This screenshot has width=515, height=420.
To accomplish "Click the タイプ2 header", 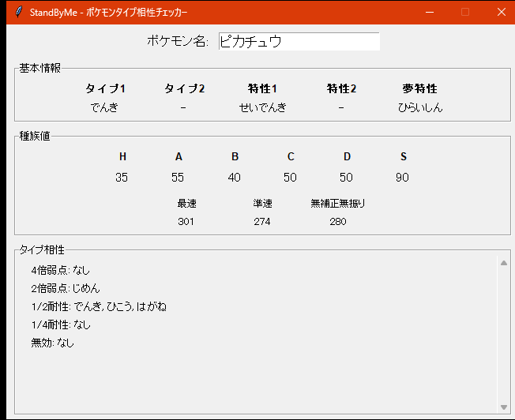I will (x=184, y=88).
